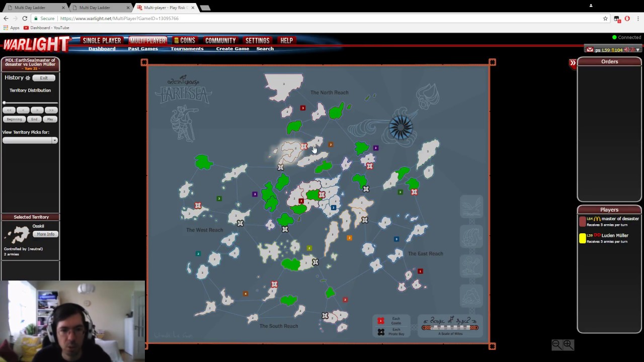Open the Apps shortcut in the bookmarks bar
Viewport: 644px width, 362px height.
(11, 28)
